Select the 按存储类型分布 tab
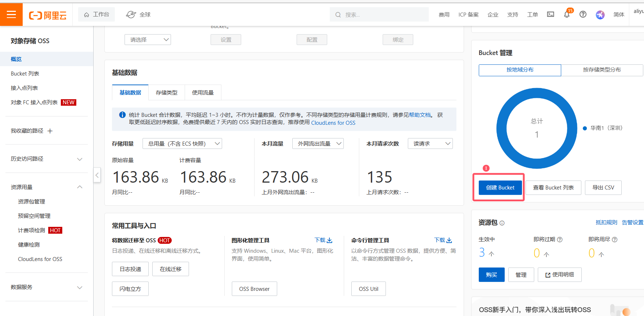The image size is (644, 316). point(602,70)
